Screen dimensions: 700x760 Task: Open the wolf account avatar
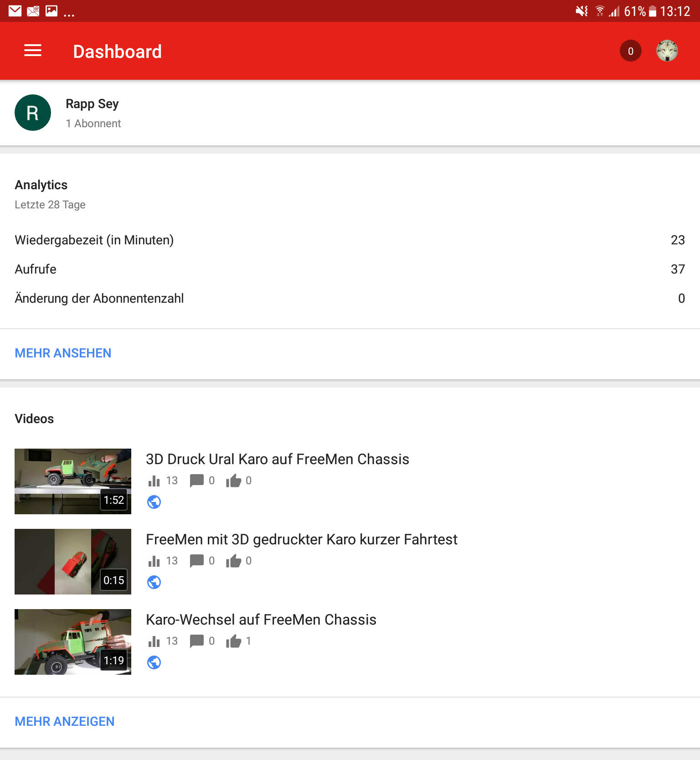(x=667, y=51)
